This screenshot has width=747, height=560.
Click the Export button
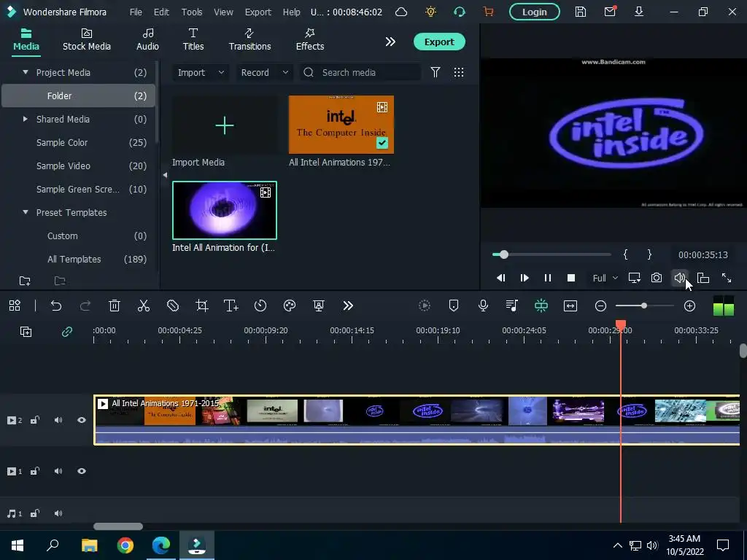point(438,42)
